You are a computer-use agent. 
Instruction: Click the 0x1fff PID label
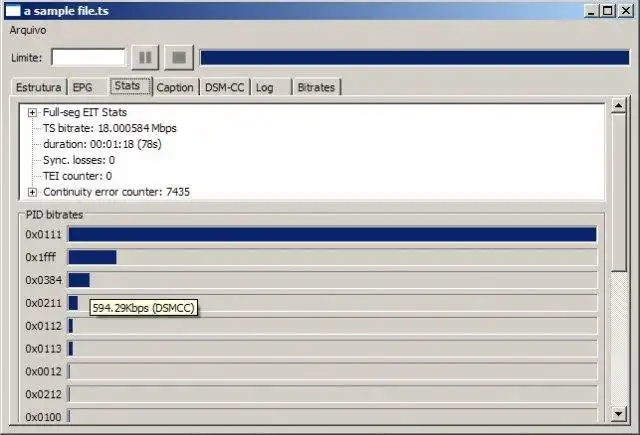pyautogui.click(x=40, y=257)
